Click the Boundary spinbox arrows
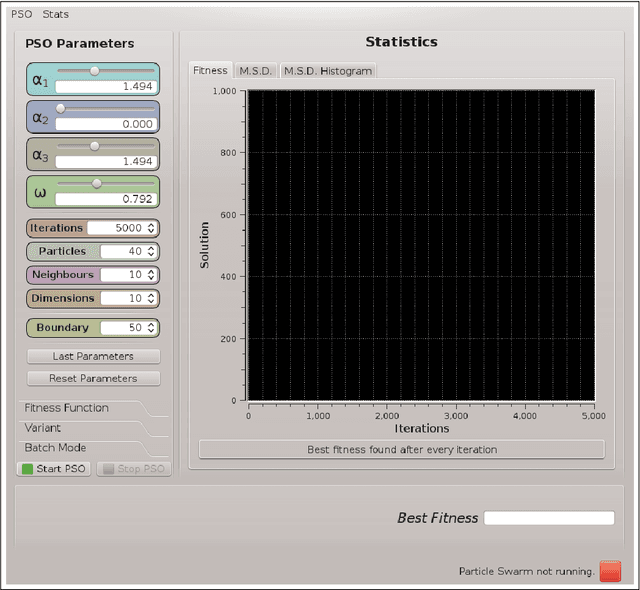The image size is (640, 590). click(151, 328)
